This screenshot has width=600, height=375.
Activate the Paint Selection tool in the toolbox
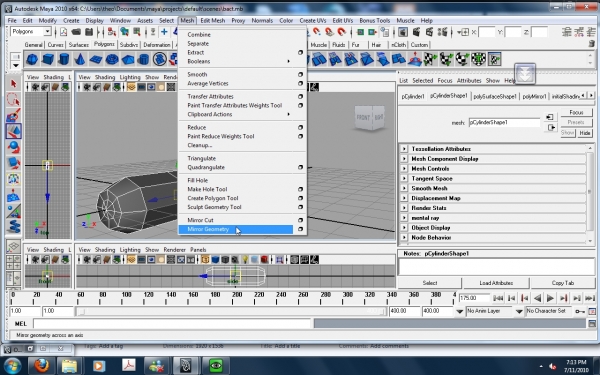pyautogui.click(x=14, y=116)
